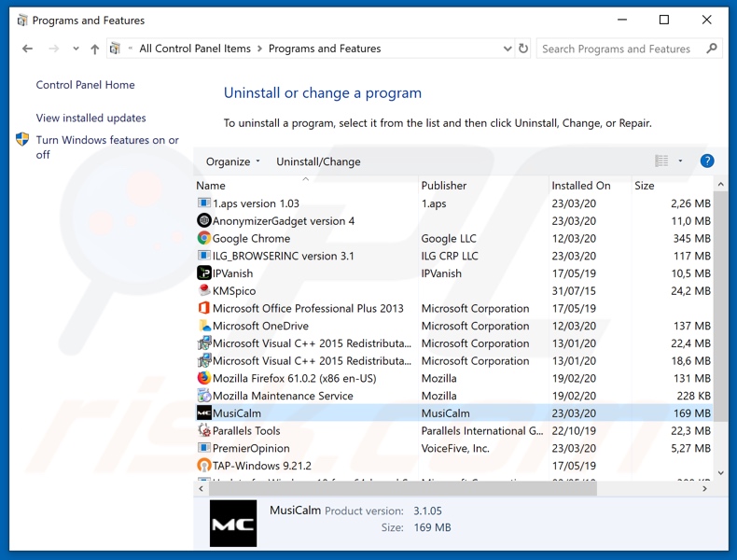
Task: Open help with the blue question icon
Action: 707,161
